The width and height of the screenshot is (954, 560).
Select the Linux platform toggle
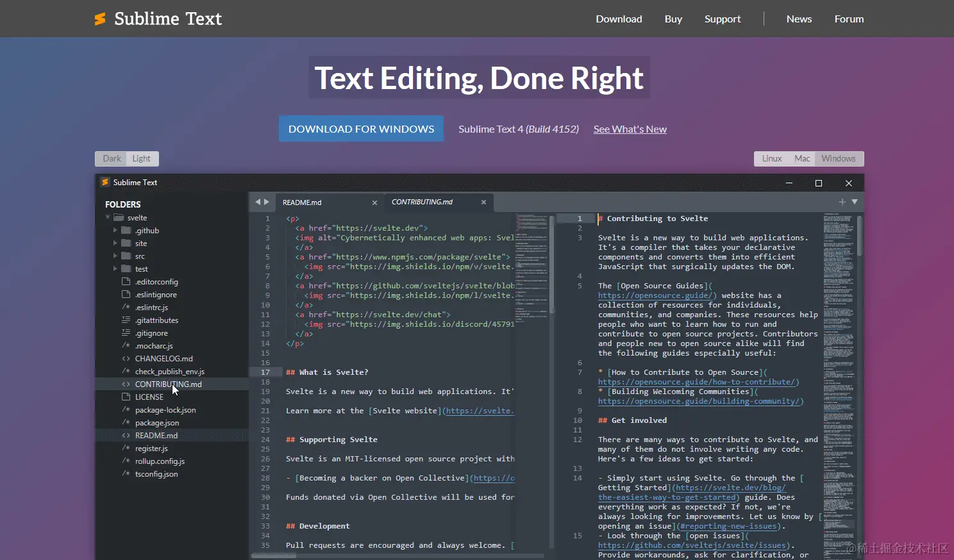click(771, 158)
